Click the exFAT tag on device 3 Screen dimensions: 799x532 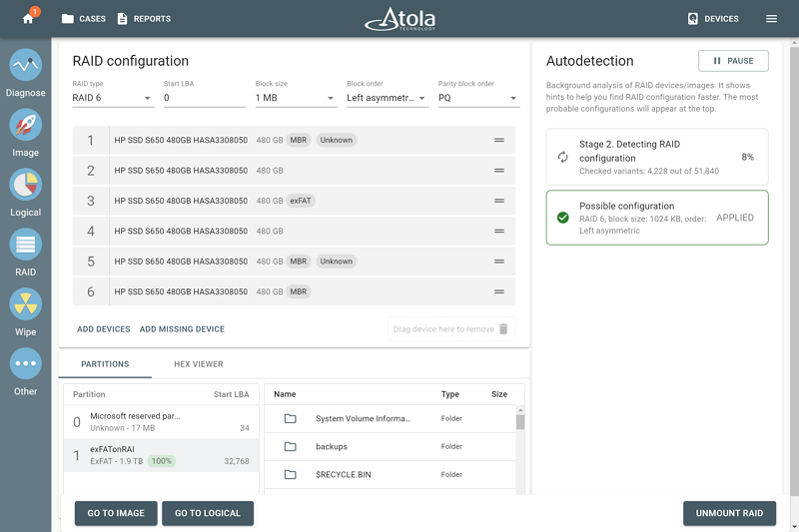(x=301, y=201)
